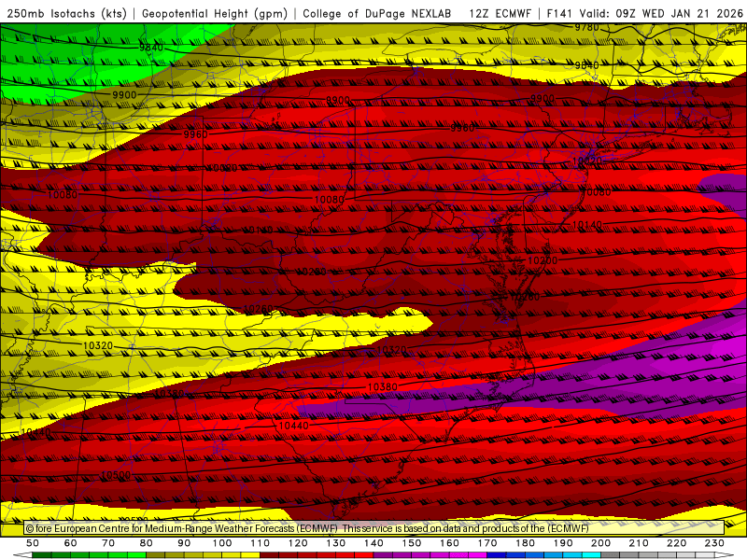
Task: Click the '230' value on the color scale
Action: point(714,543)
